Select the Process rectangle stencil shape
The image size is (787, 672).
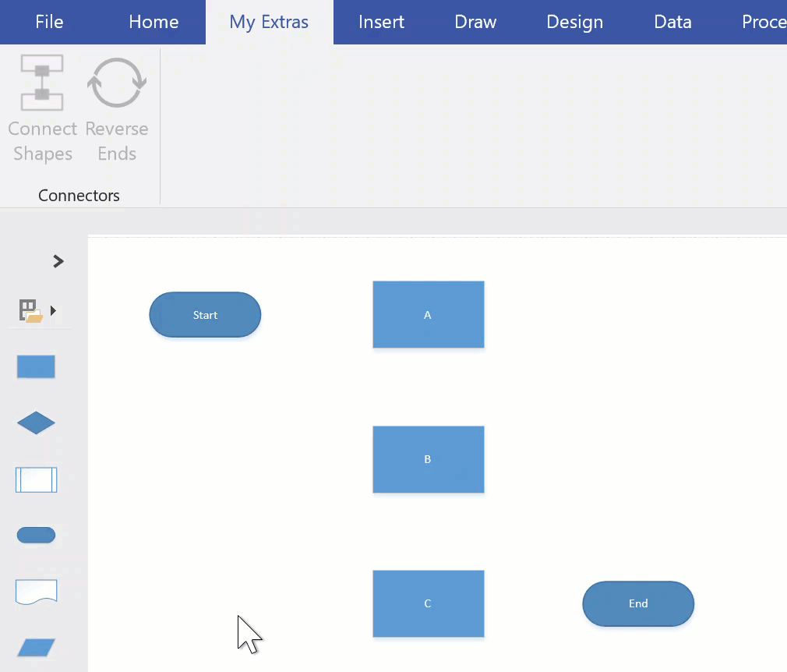36,366
